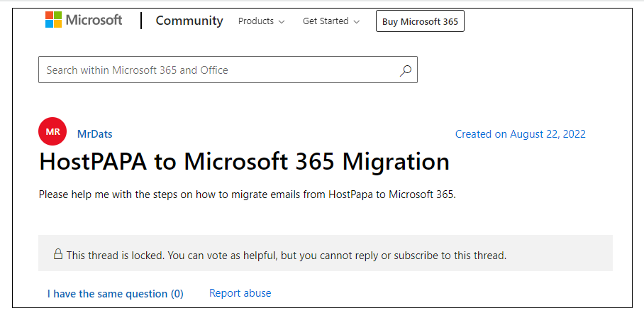Open the Community link
This screenshot has height=323, width=644.
point(189,21)
